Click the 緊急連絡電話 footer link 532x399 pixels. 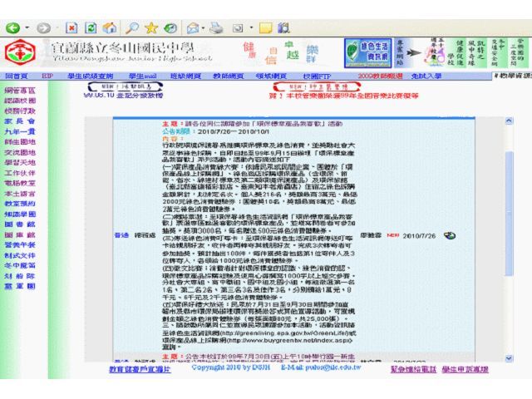point(415,368)
